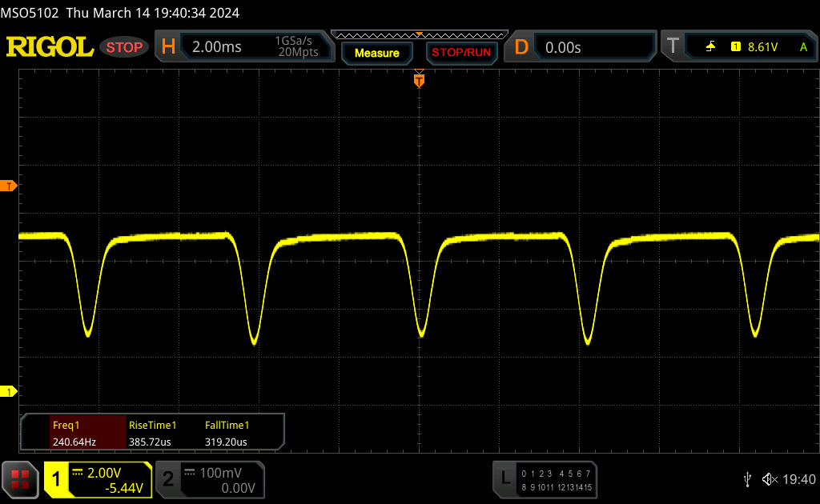Click the orange trigger position marker at top
The image size is (820, 504).
[x=419, y=79]
